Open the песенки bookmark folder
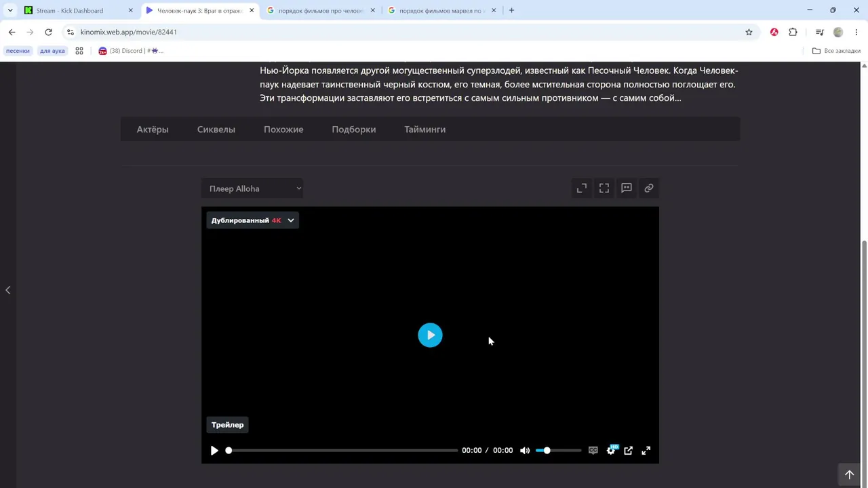Image resolution: width=868 pixels, height=488 pixels. point(18,51)
